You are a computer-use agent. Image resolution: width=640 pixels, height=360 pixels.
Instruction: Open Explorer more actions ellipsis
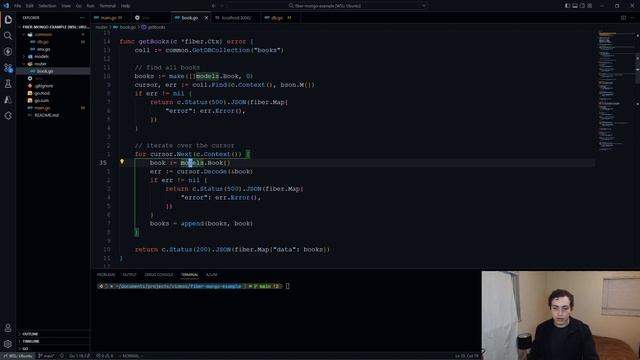tap(82, 18)
